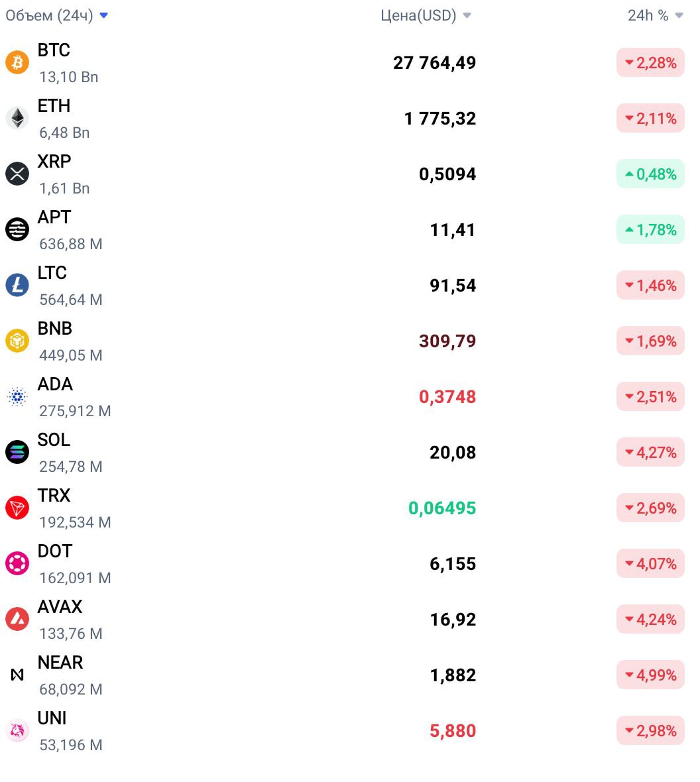Tap the Solana SOL gradient icon
Image resolution: width=700 pixels, height=782 pixels.
(17, 452)
